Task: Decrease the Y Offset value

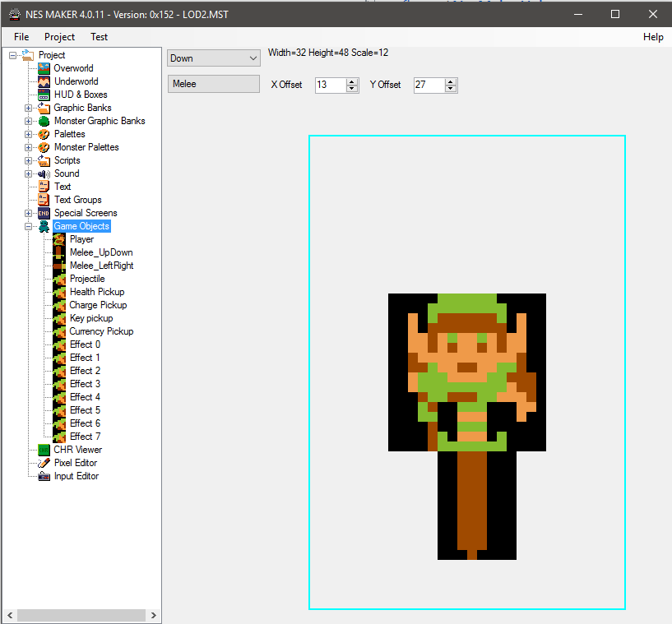Action: pyautogui.click(x=451, y=88)
